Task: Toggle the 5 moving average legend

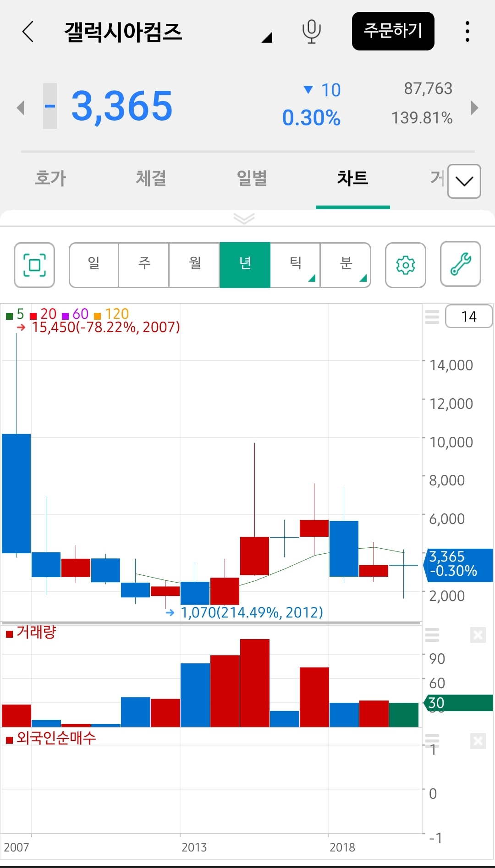Action: 15,314
